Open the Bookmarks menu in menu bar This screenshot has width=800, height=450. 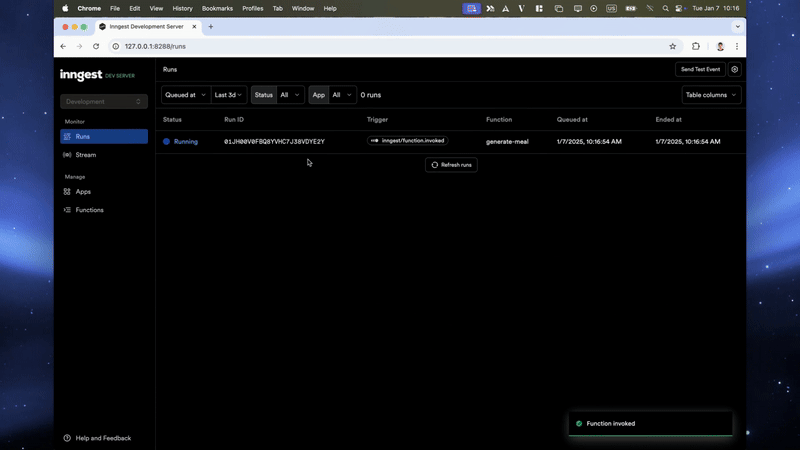[217, 8]
